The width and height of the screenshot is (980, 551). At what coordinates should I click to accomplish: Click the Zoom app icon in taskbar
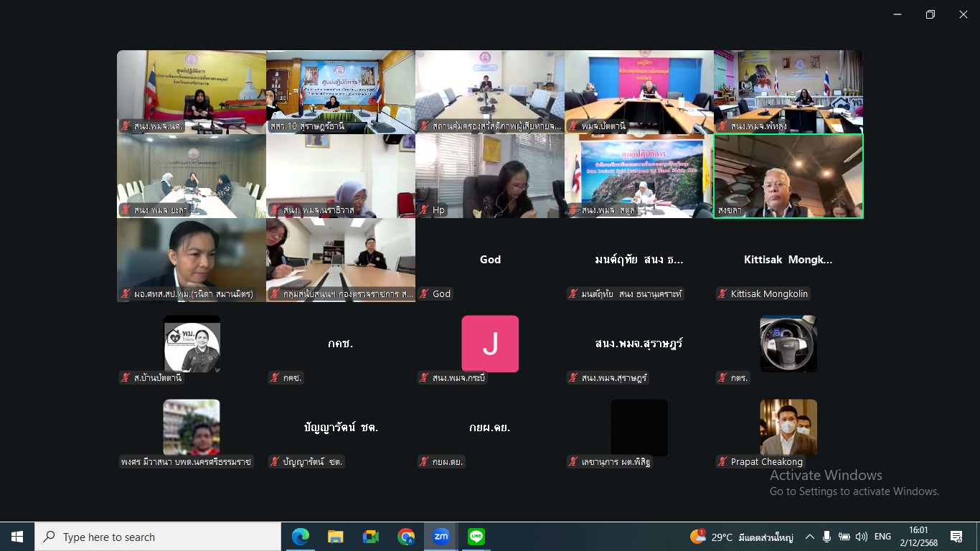441,537
